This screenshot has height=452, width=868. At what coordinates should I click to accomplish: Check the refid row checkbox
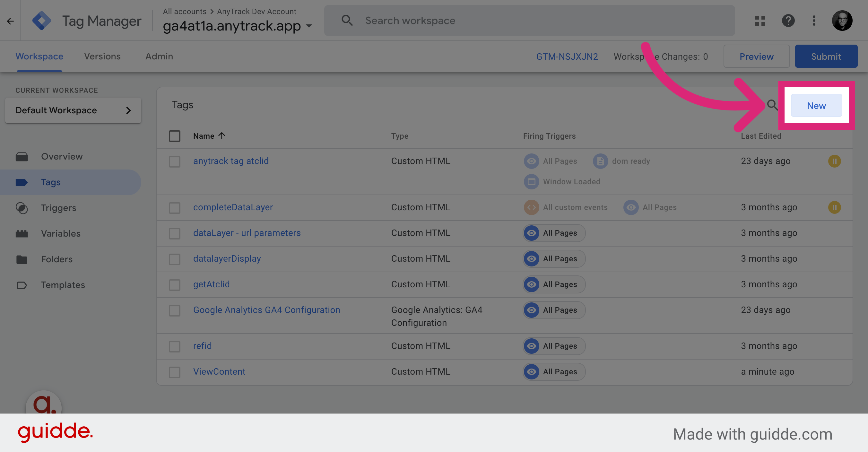click(175, 346)
